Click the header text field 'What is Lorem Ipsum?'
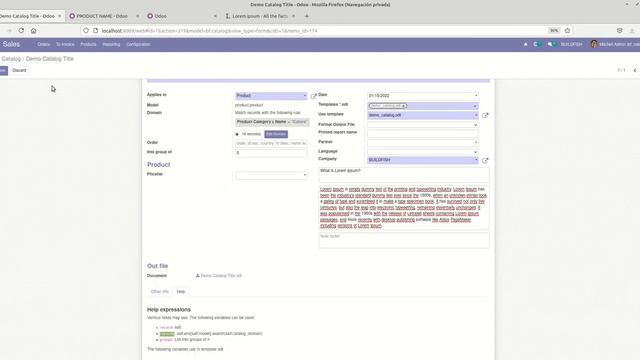The height and width of the screenshot is (360, 640). tap(404, 175)
